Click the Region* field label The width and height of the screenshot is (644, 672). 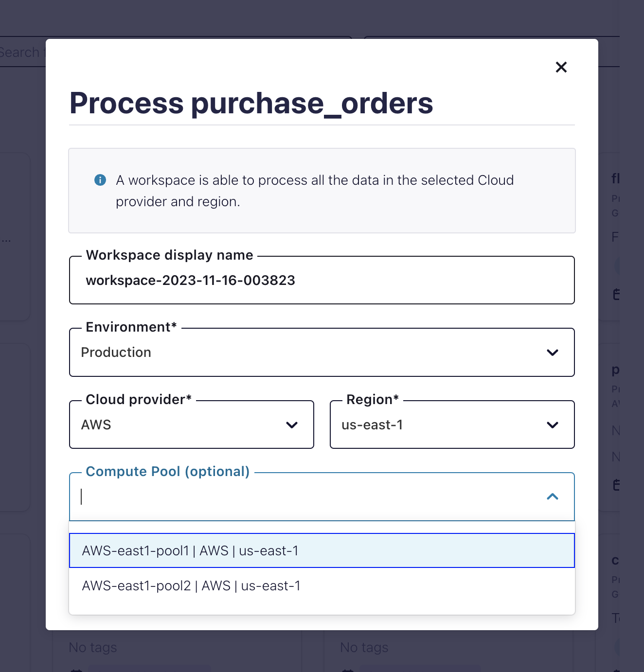372,400
